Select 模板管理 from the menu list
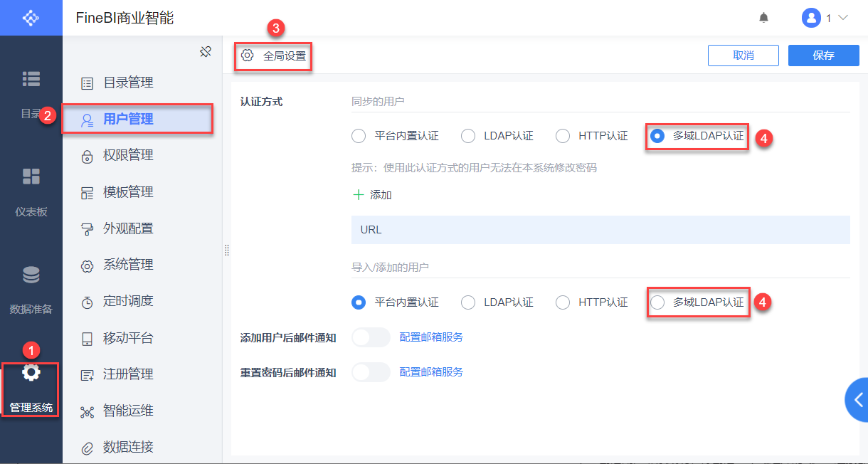The image size is (868, 464). [x=127, y=191]
